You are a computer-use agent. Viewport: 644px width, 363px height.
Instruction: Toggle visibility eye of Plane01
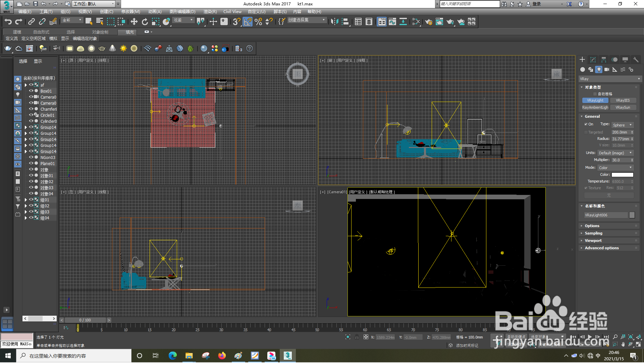pyautogui.click(x=31, y=163)
